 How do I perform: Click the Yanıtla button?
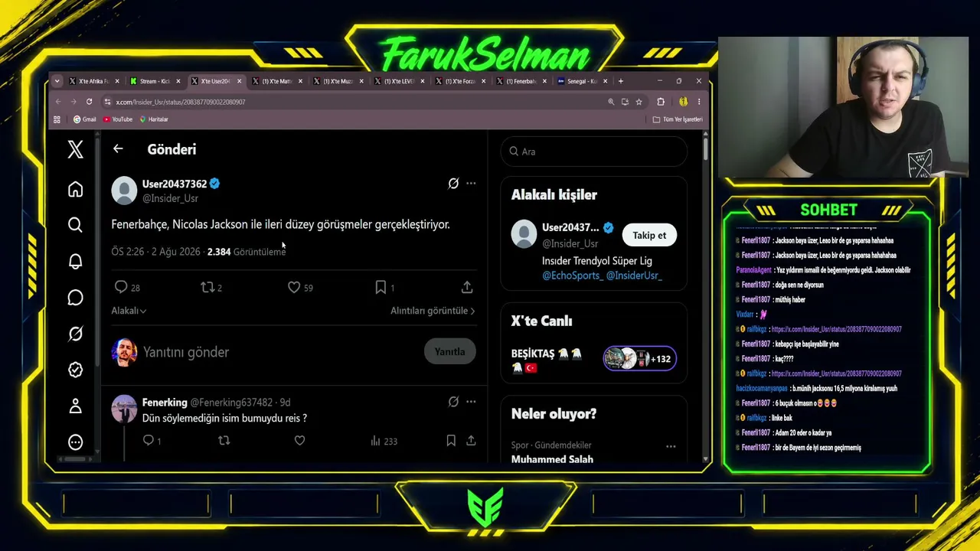tap(449, 352)
